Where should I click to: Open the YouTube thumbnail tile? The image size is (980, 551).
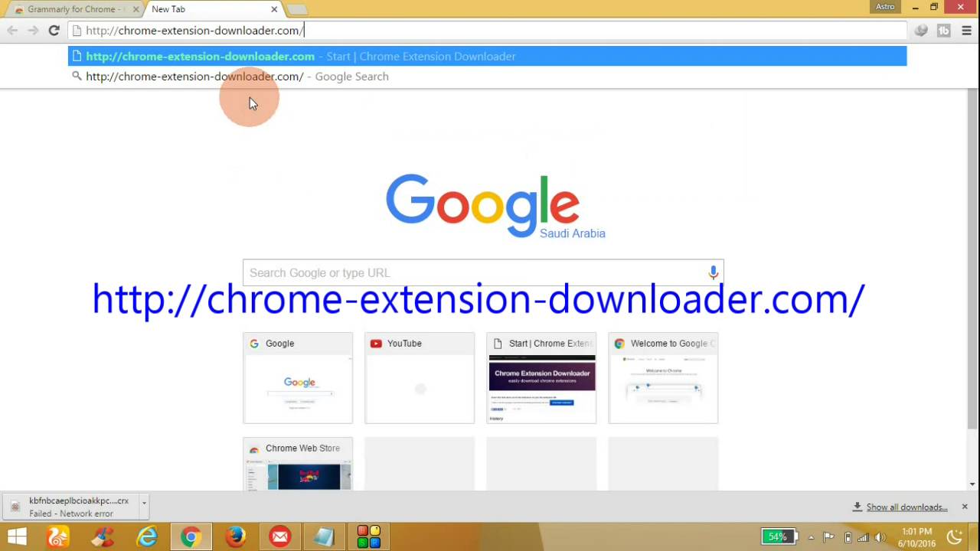point(419,377)
